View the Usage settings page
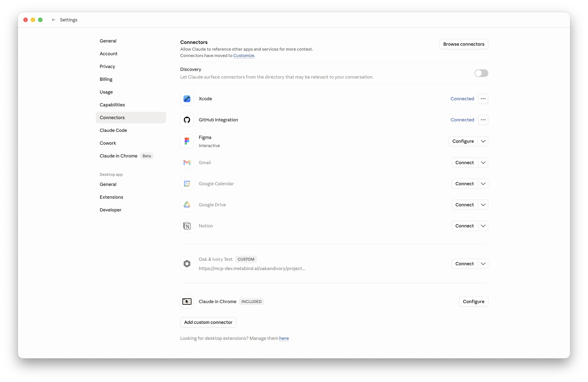This screenshot has width=588, height=382. coord(131,92)
